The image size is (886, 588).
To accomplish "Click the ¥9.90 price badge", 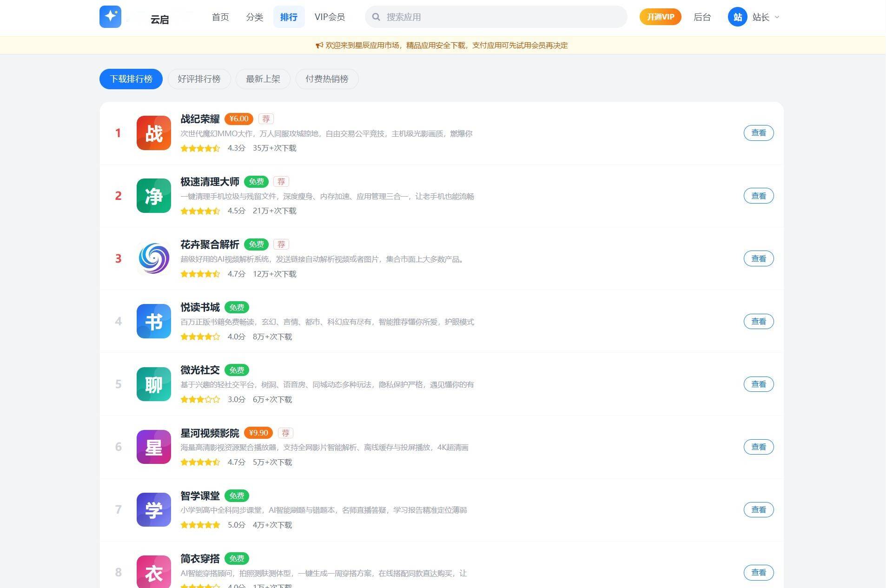I will pos(258,433).
